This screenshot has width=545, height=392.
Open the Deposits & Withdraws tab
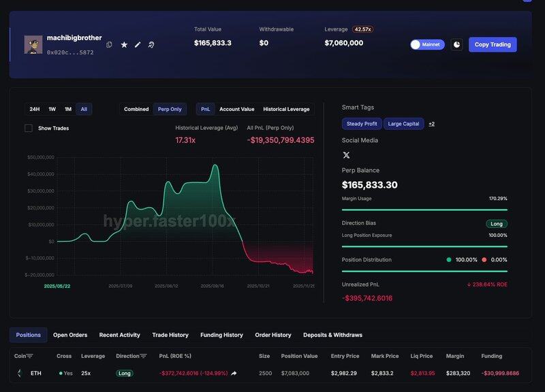(x=334, y=335)
